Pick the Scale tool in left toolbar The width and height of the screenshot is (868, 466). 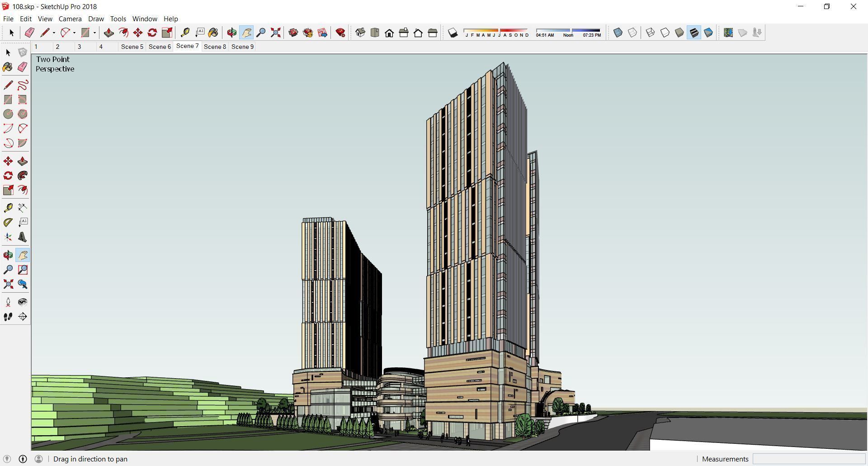coord(8,190)
